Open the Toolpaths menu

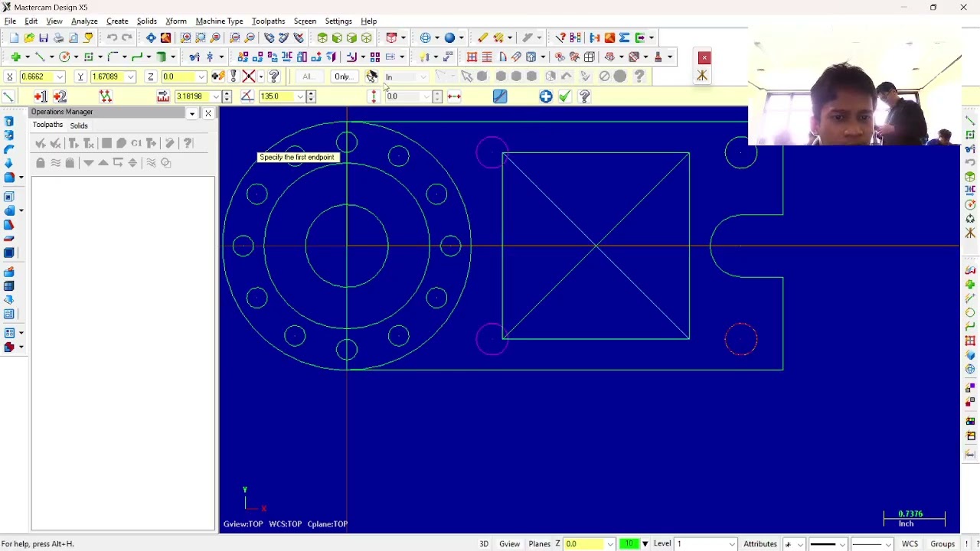[268, 21]
